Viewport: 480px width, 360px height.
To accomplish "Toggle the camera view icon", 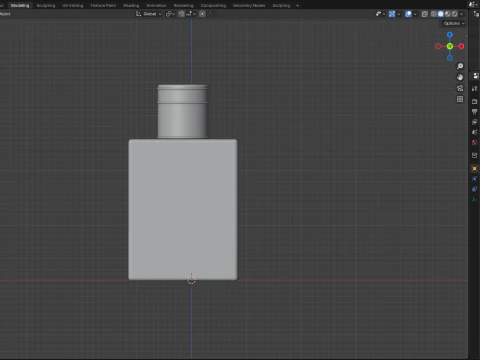I will [x=460, y=88].
